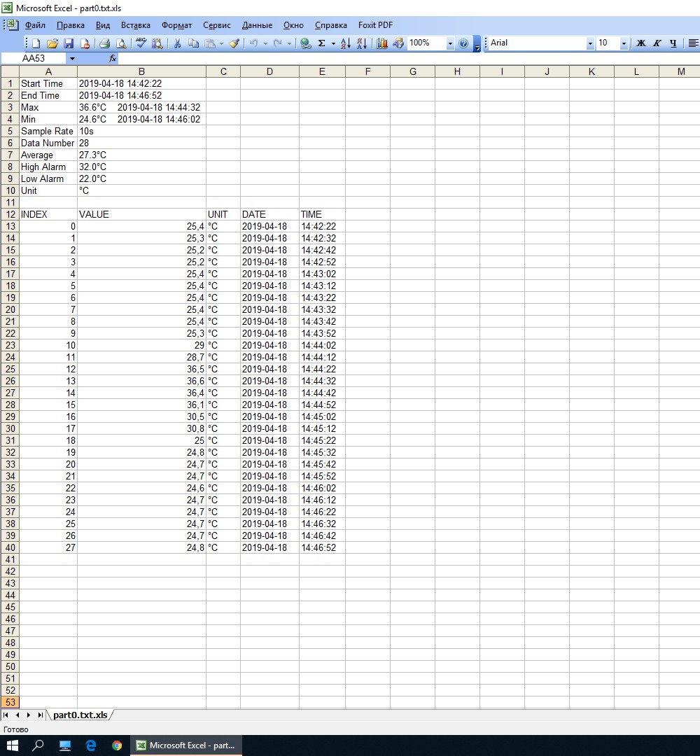This screenshot has height=756, width=700.
Task: Click the fx Insert Function button
Action: [x=113, y=58]
